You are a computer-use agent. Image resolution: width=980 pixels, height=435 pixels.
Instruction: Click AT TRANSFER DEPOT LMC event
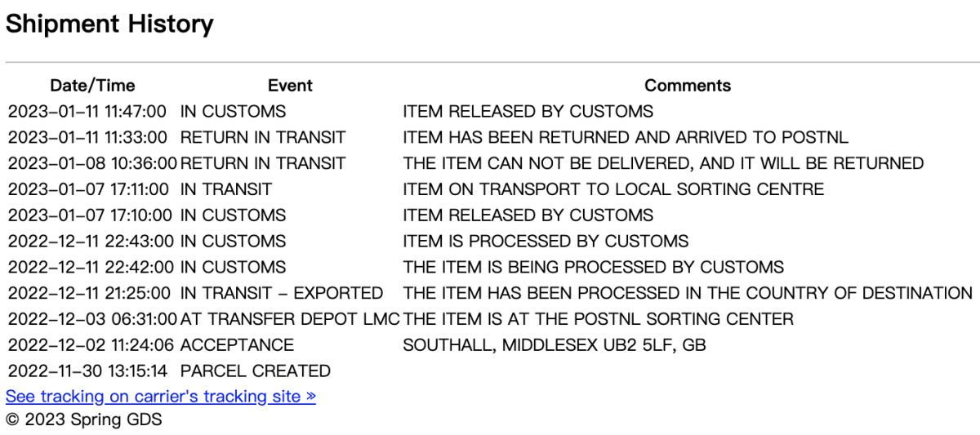click(x=290, y=319)
